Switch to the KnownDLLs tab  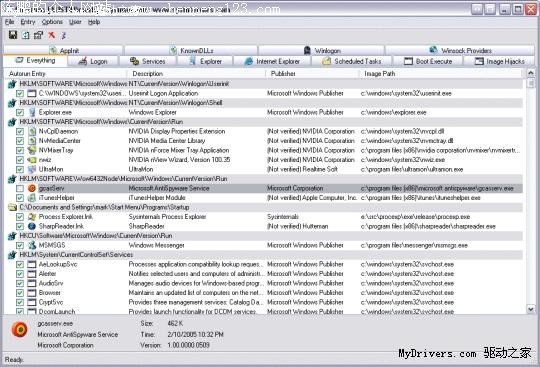point(191,50)
